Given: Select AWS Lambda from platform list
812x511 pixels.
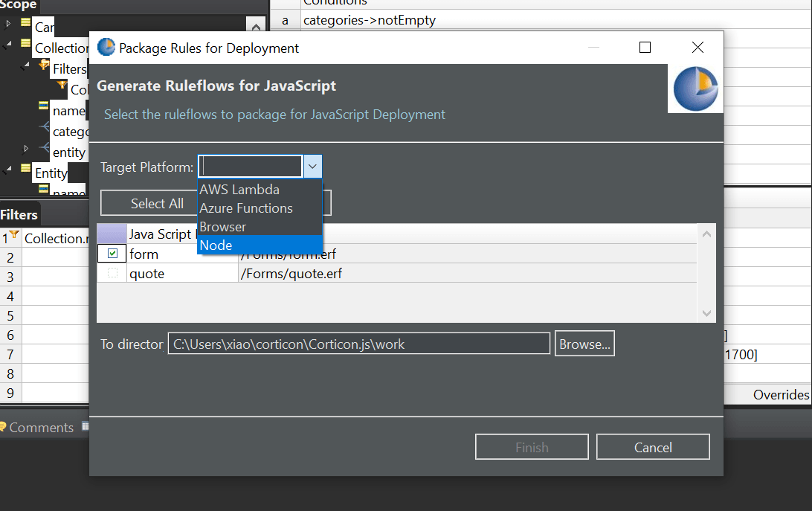Looking at the screenshot, I should click(239, 190).
